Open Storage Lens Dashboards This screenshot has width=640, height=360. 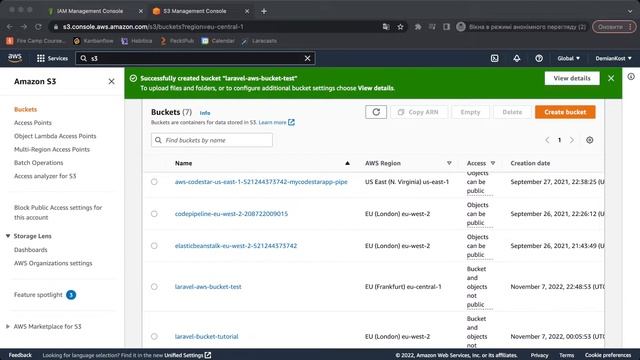31,250
